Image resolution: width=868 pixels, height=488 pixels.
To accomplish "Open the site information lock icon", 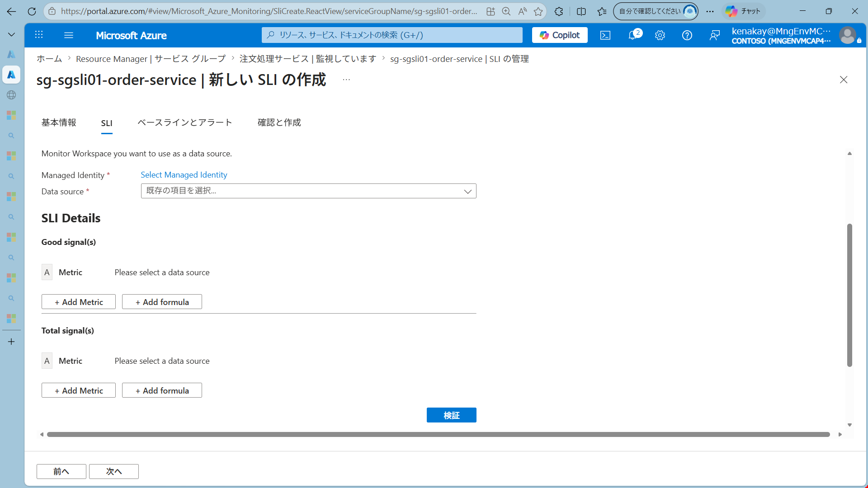I will tap(52, 11).
